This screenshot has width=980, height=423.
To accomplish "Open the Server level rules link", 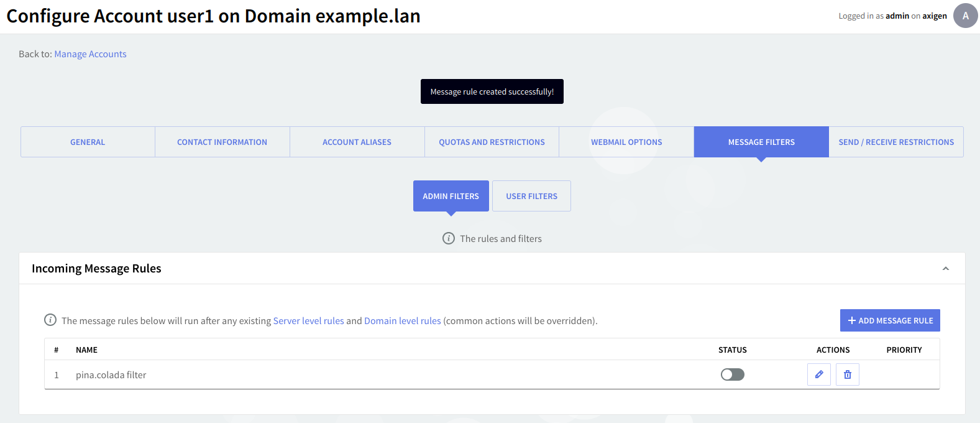I will (x=308, y=321).
